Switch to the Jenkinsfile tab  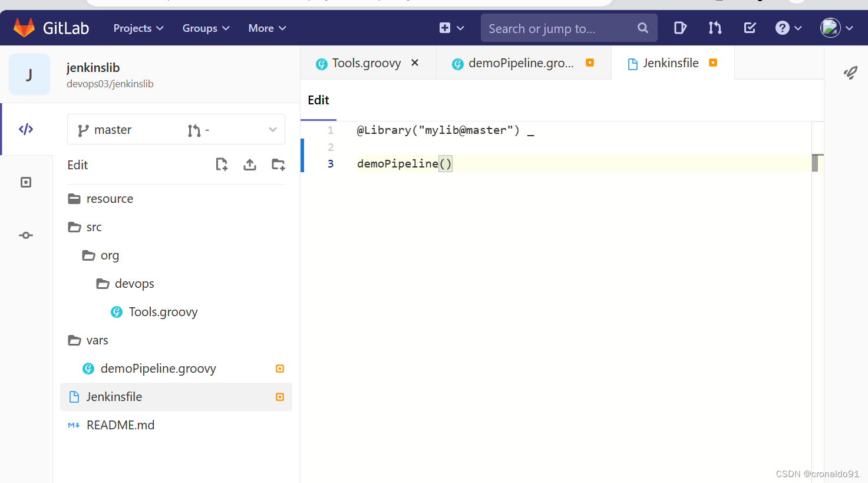(671, 63)
